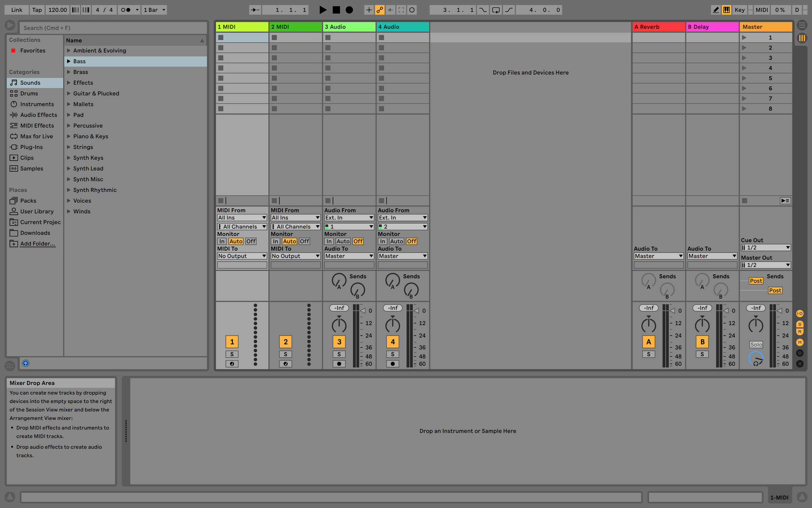Select the Draw Mode pencil tool

(x=716, y=10)
